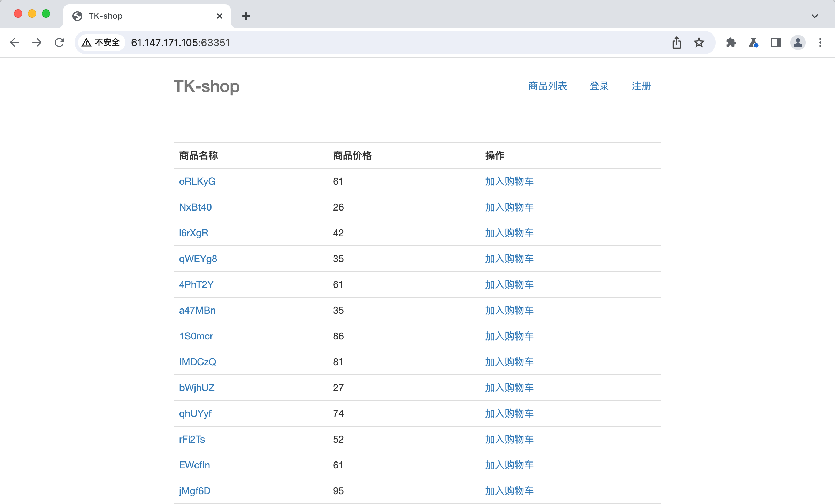
Task: Bookmark this page with the star icon
Action: 699,42
